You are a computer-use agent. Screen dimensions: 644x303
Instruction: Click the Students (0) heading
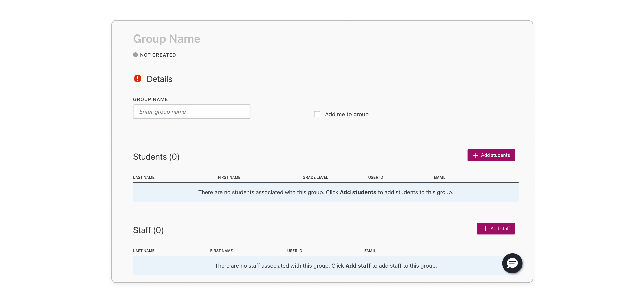click(156, 157)
